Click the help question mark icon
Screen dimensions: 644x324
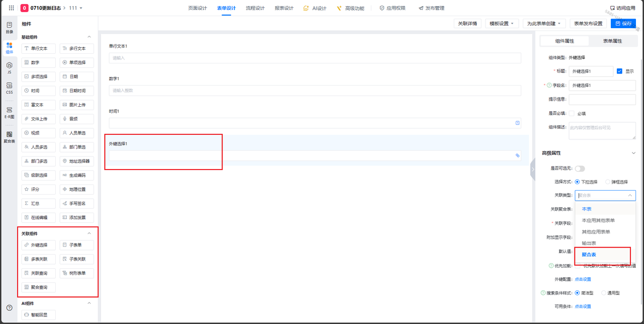point(9,307)
